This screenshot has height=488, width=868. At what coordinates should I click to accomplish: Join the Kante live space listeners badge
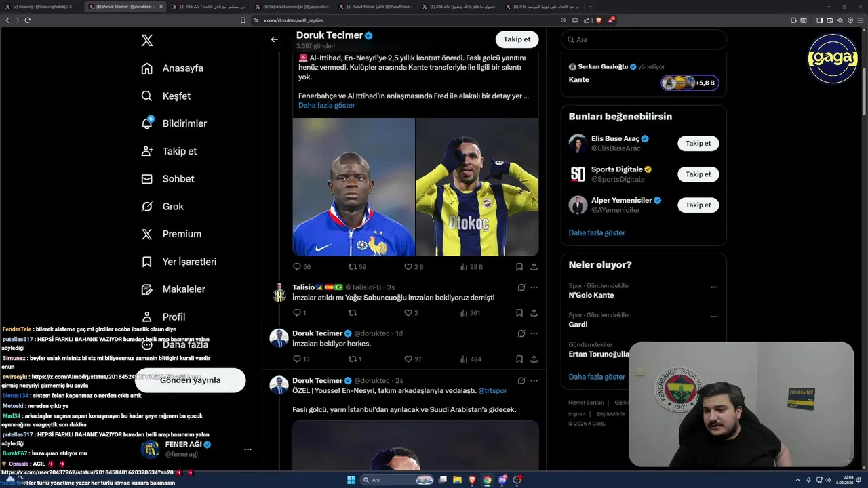(689, 83)
